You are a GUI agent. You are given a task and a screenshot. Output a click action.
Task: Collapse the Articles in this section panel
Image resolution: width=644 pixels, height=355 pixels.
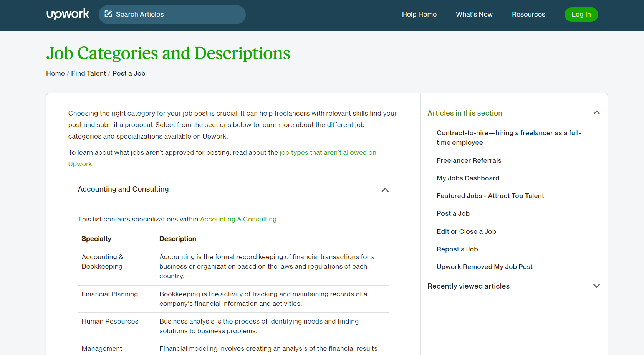click(x=597, y=112)
